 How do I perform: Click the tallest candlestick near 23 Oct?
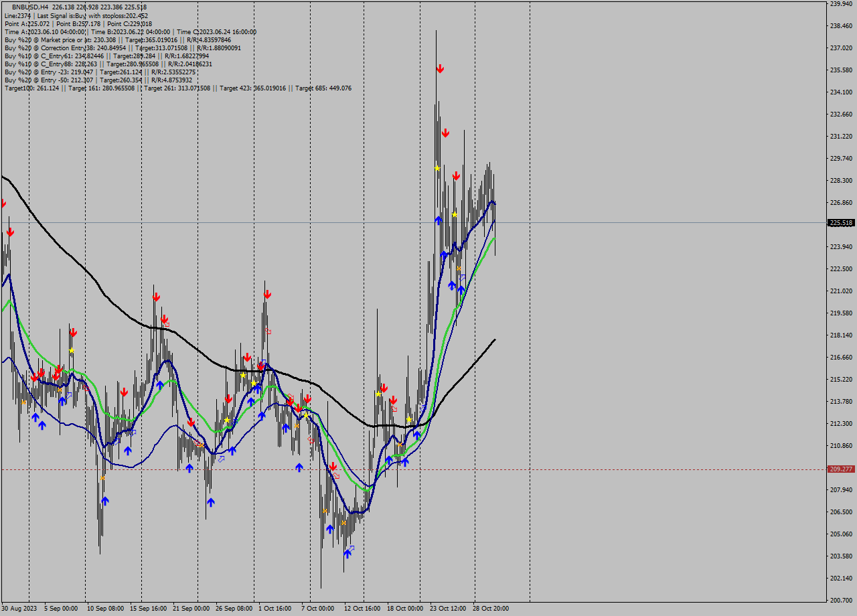(x=436, y=121)
